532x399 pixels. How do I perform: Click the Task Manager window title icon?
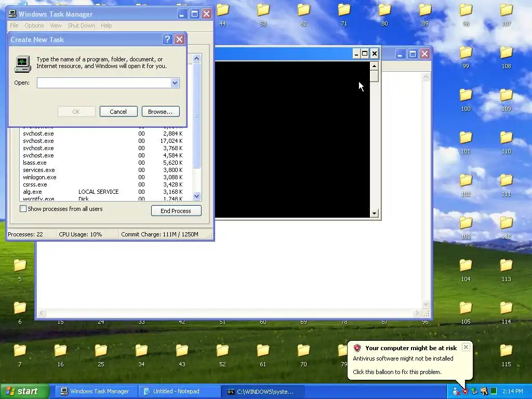[x=12, y=14]
